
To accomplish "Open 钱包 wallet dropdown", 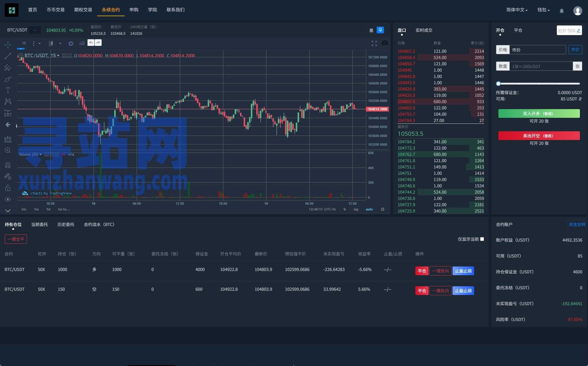I will point(543,10).
